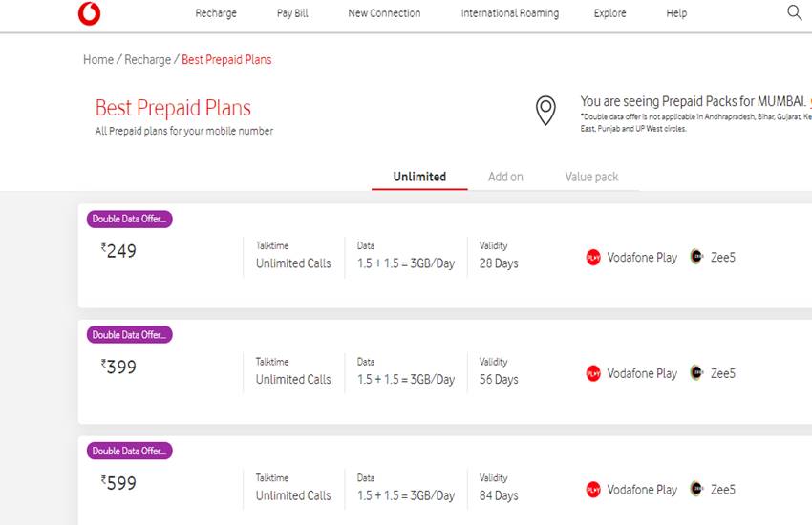Click Vodafone Play icon in ₹249 plan

click(x=593, y=258)
